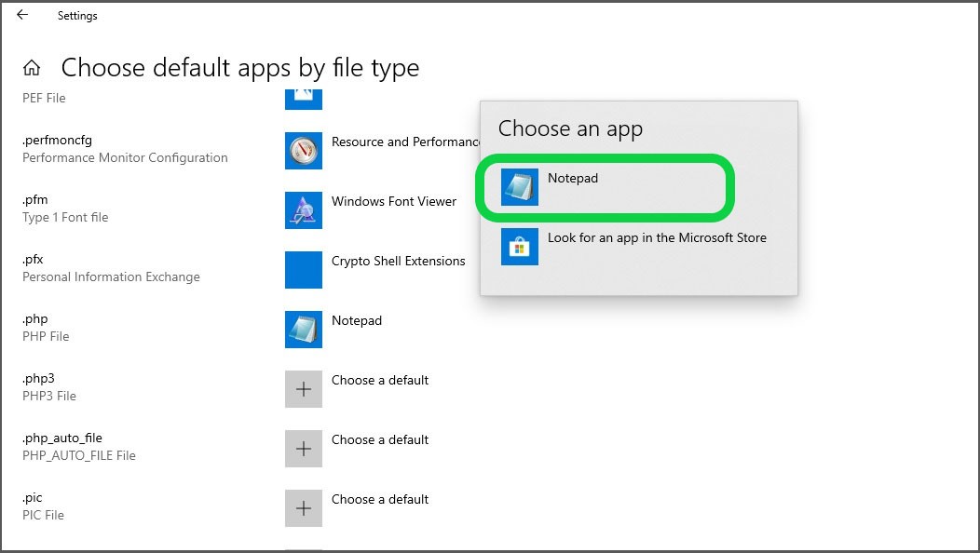Click the Microsoft Store bag icon
980x553 pixels.
pos(520,247)
